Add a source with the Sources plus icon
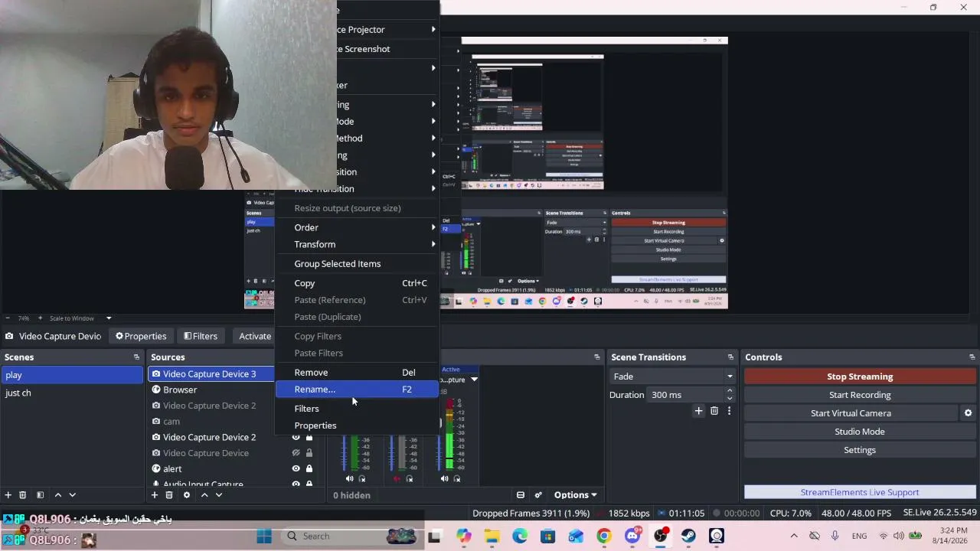Screen dimensions: 980x551 (155, 495)
